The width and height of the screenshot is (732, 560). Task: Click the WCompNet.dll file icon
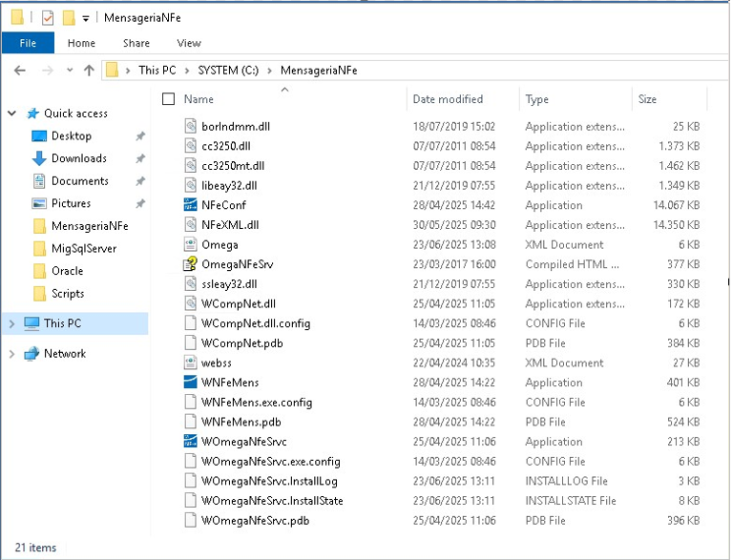pyautogui.click(x=190, y=303)
